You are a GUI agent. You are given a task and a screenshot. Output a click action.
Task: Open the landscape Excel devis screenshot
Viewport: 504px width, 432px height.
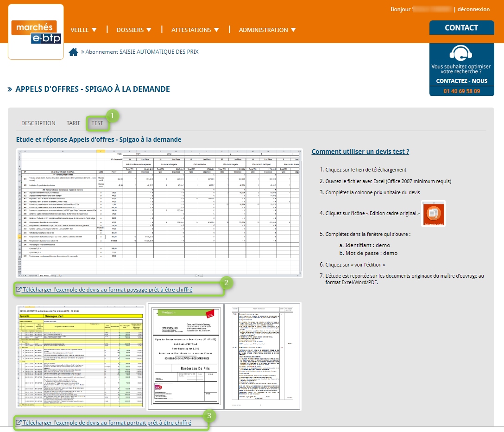point(159,213)
